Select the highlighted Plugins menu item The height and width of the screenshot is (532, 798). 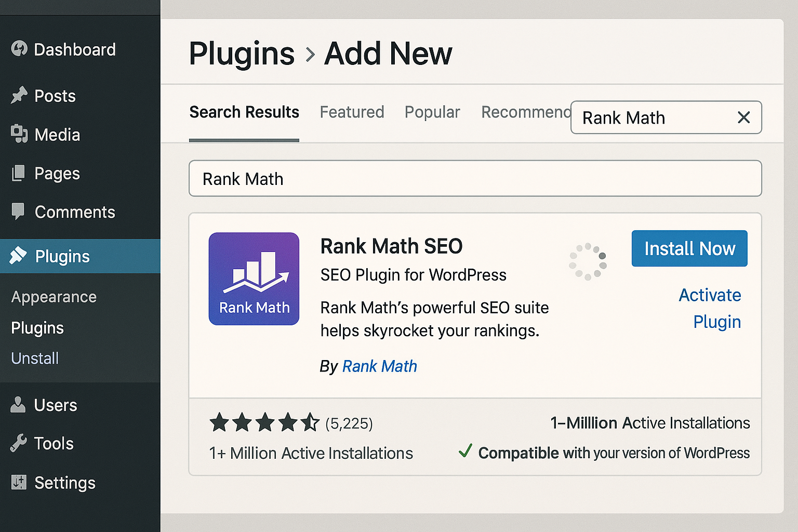coord(80,256)
